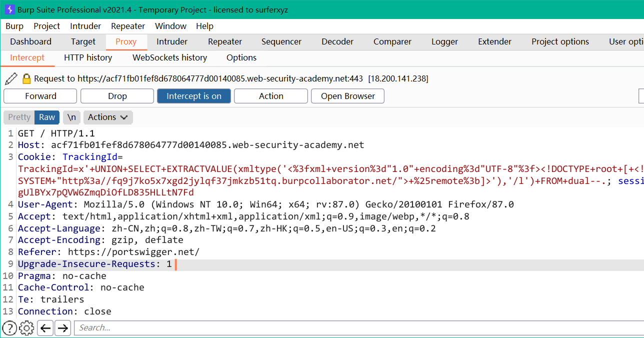Open search settings gear icon
This screenshot has width=644, height=338.
pyautogui.click(x=26, y=328)
